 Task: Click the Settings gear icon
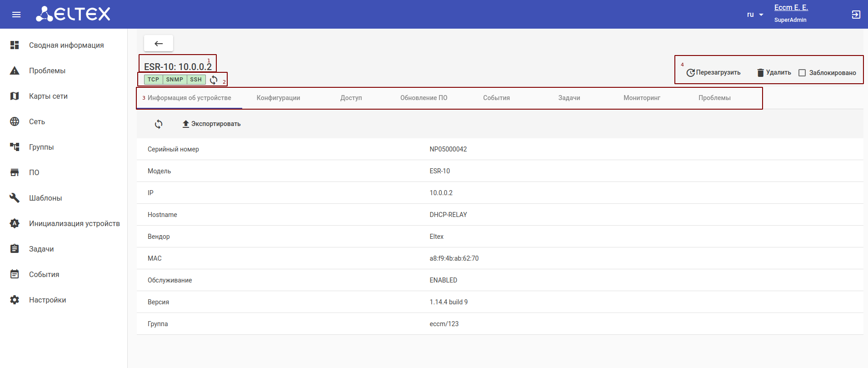[x=15, y=300]
